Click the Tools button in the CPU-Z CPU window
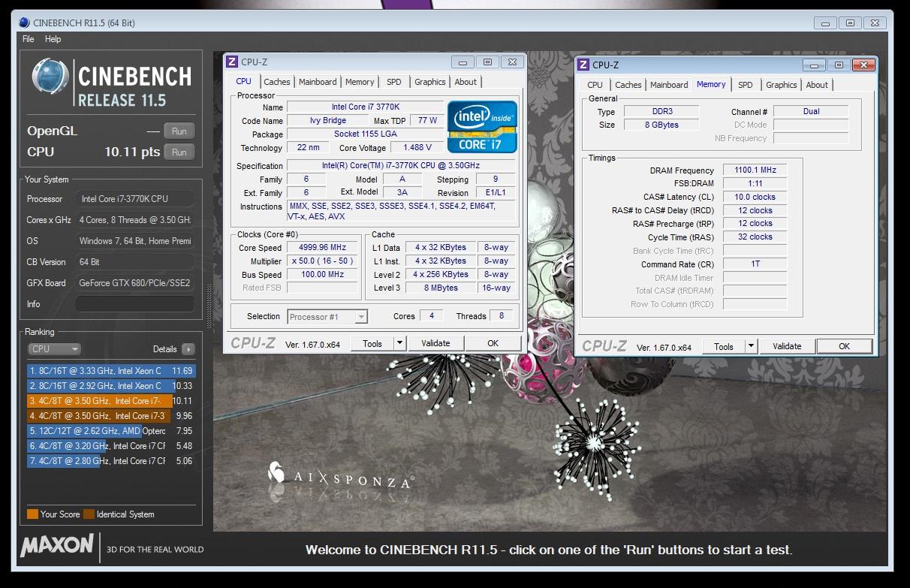Viewport: 910px width, 588px height. point(372,343)
